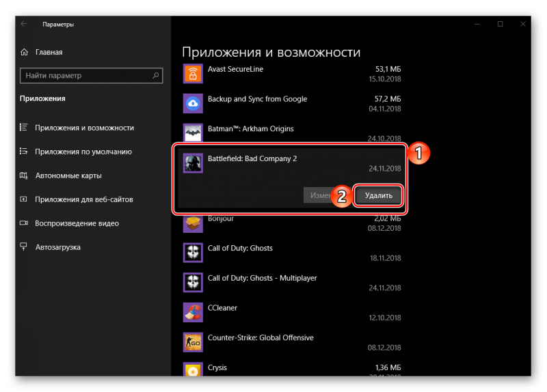Click the Приложения и возможности page heading
Screen dimensions: 547x392
click(271, 53)
